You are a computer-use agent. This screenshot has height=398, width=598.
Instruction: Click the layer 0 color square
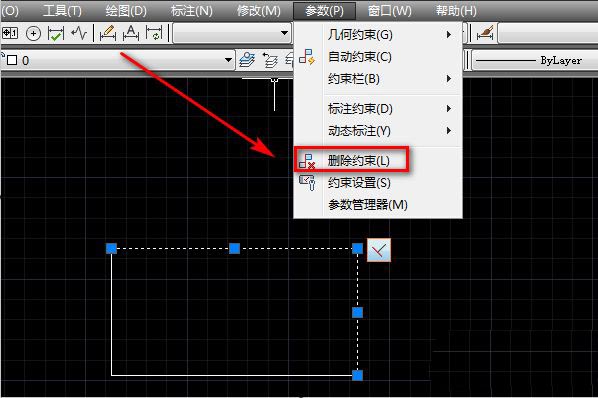[13, 60]
